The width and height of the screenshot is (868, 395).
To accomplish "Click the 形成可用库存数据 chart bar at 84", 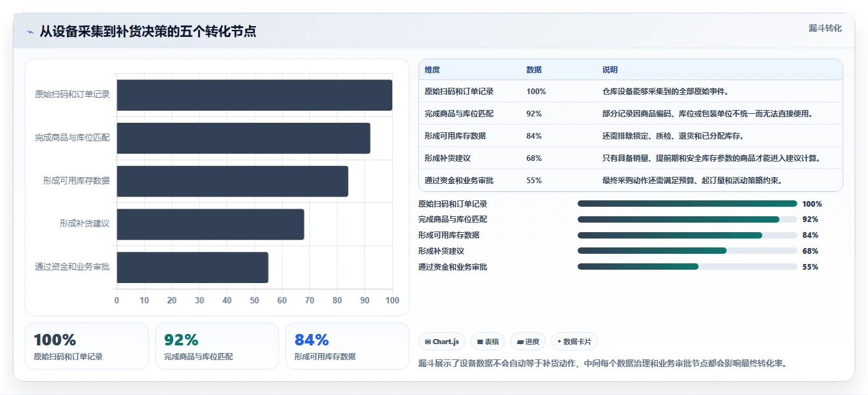I will [232, 181].
